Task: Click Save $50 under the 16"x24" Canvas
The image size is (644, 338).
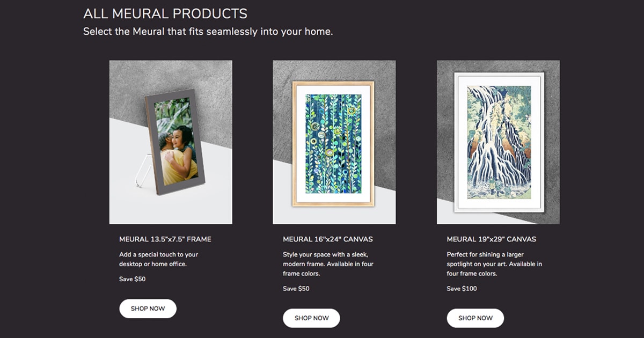Action: click(x=296, y=289)
